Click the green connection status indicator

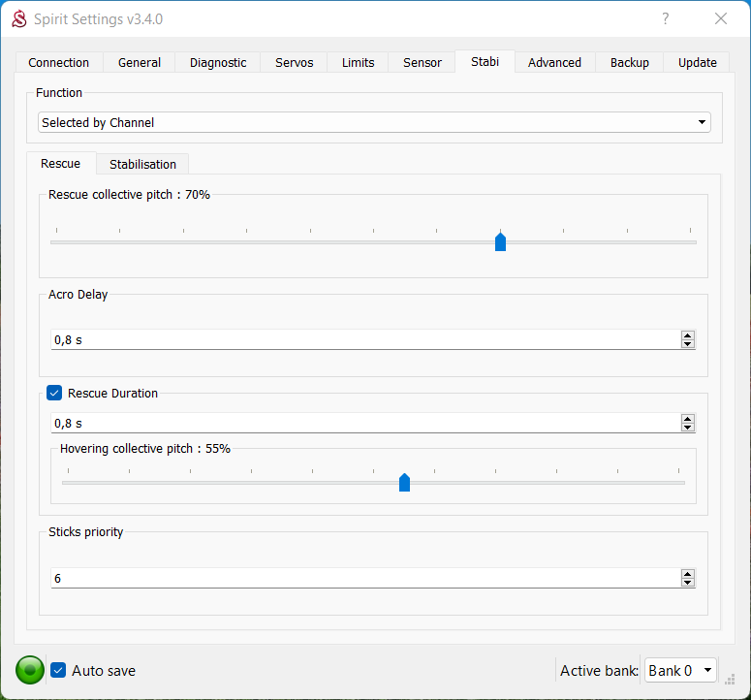tap(30, 670)
